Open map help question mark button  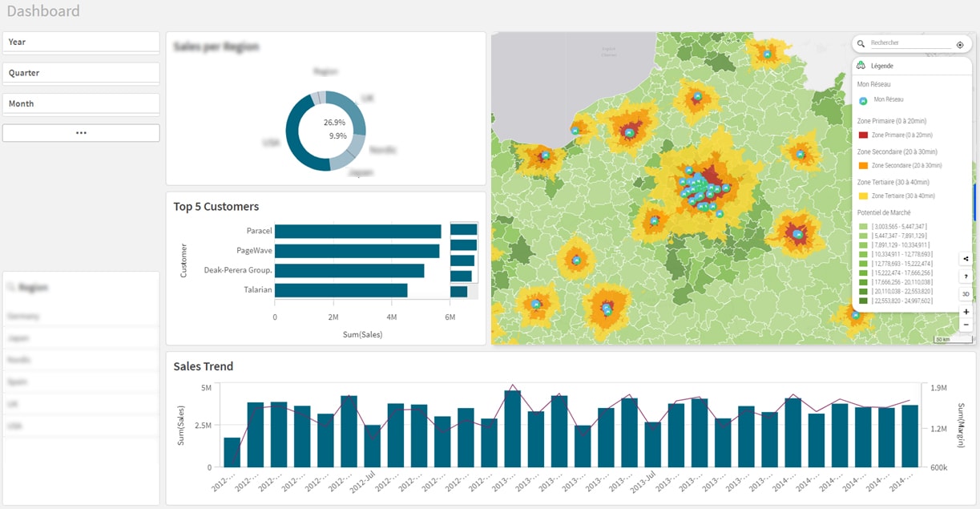[966, 277]
